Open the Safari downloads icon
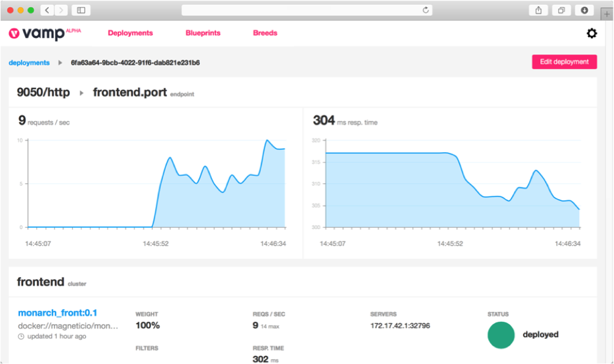This screenshot has width=614, height=364. (x=584, y=10)
